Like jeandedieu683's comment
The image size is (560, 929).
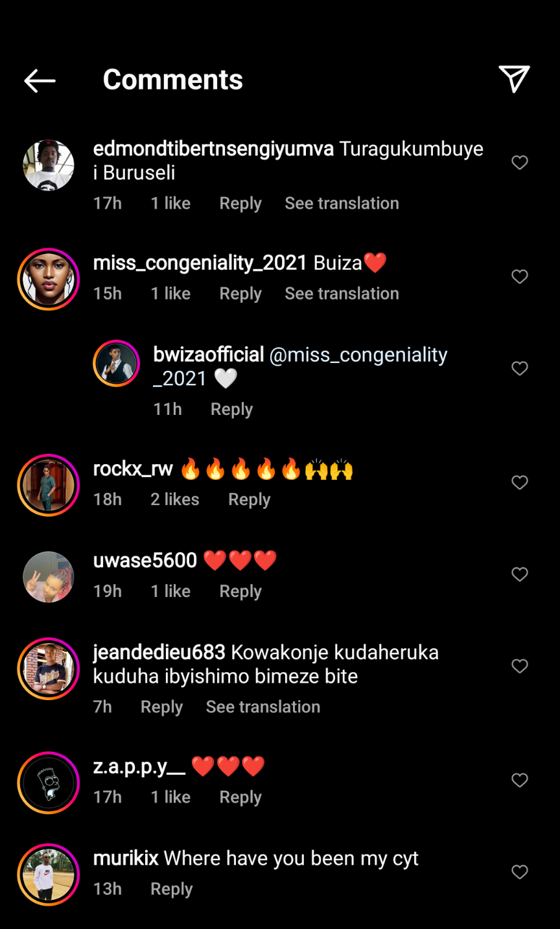(520, 666)
